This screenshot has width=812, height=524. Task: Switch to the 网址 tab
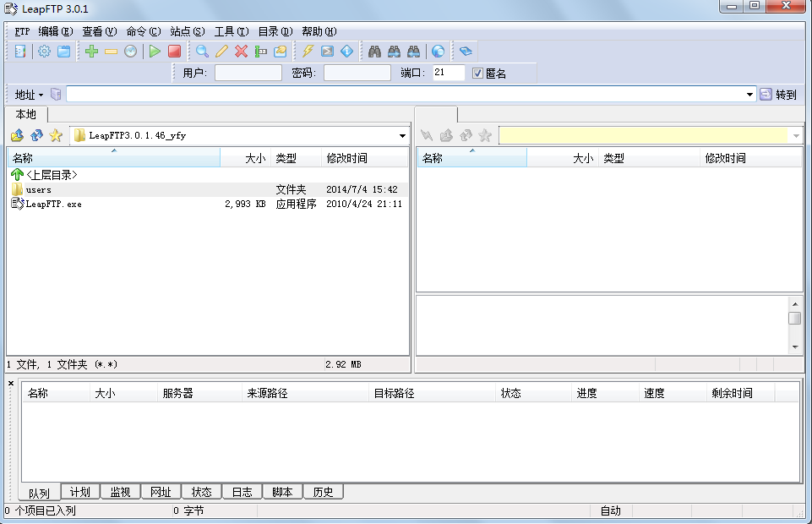tap(161, 491)
